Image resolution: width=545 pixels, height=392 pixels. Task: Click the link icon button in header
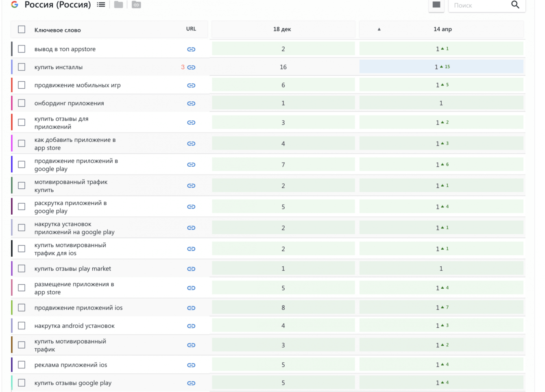pyautogui.click(x=136, y=5)
